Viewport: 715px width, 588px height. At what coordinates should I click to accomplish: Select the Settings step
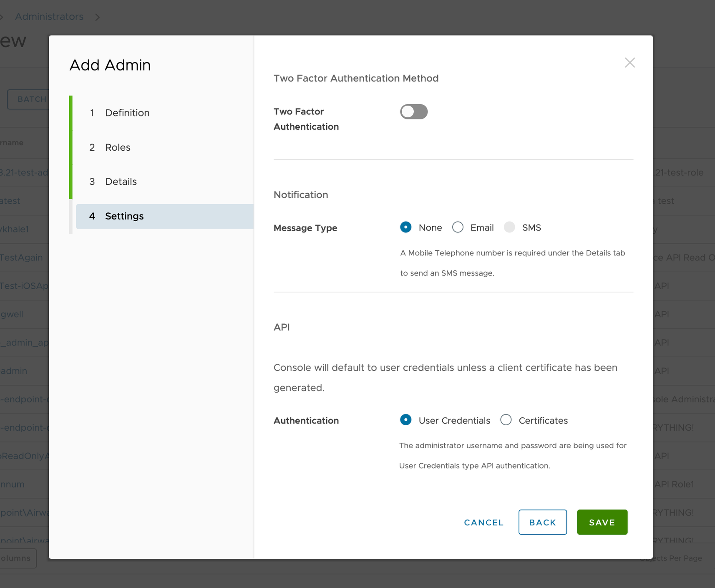click(124, 216)
